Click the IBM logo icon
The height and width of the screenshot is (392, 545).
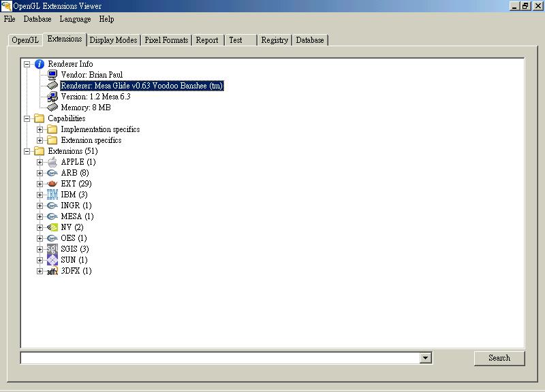coord(52,195)
